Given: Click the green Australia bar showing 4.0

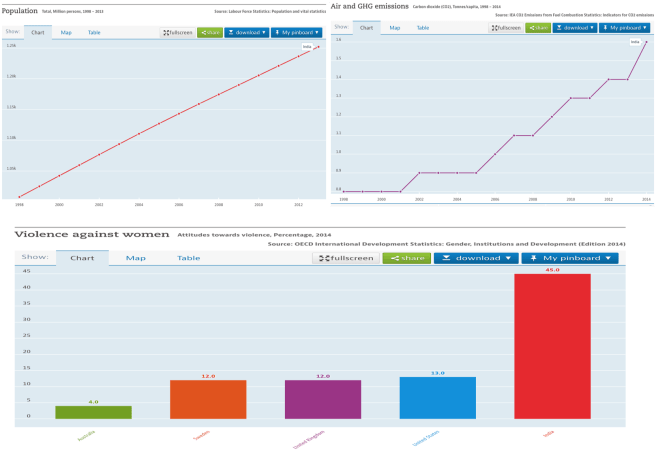Looking at the screenshot, I should [93, 412].
